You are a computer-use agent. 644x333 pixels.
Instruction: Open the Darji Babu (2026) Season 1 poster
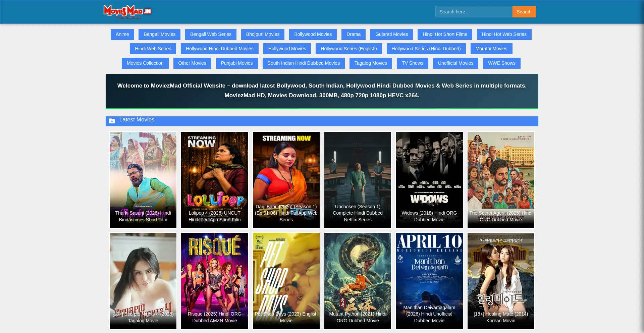(286, 180)
